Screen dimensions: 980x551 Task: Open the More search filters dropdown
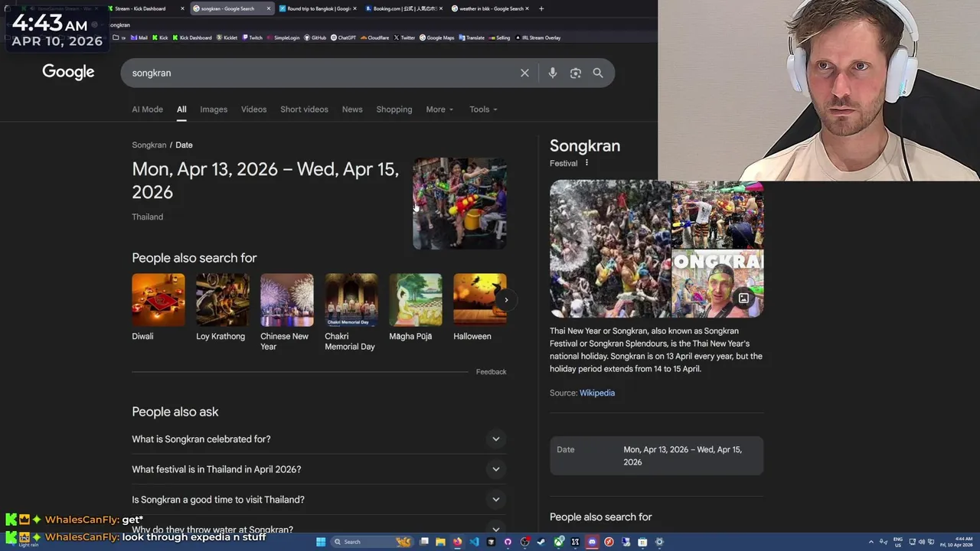(439, 109)
